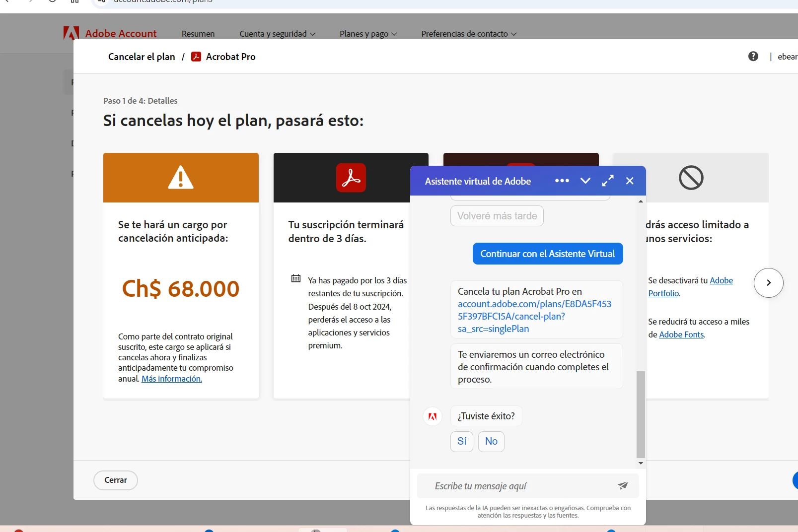Click the Cerrar button

pos(116,480)
